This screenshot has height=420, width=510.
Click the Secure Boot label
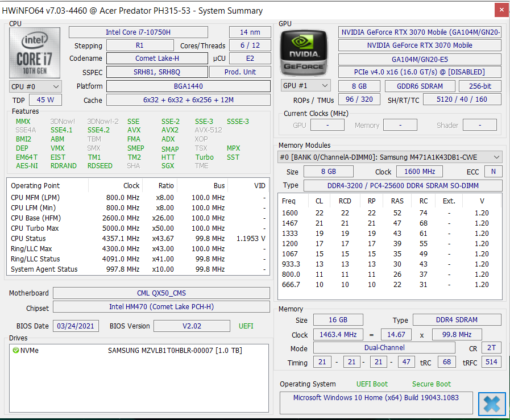(432, 384)
